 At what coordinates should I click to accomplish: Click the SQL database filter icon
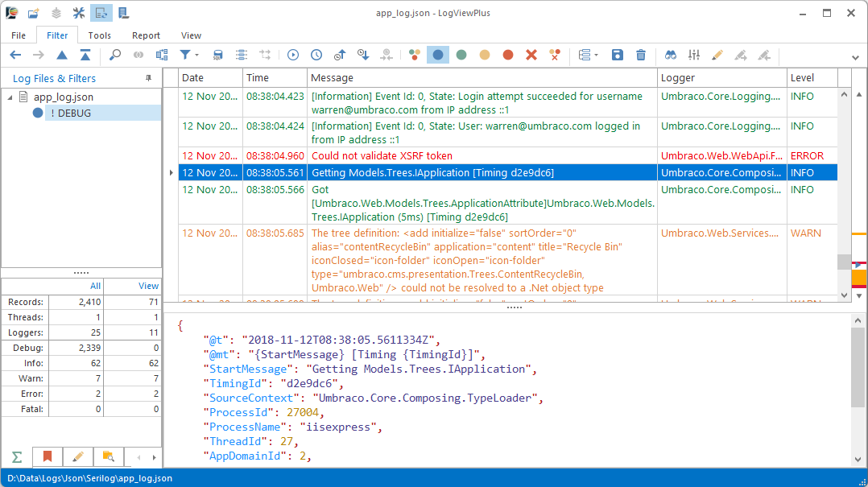(x=218, y=55)
